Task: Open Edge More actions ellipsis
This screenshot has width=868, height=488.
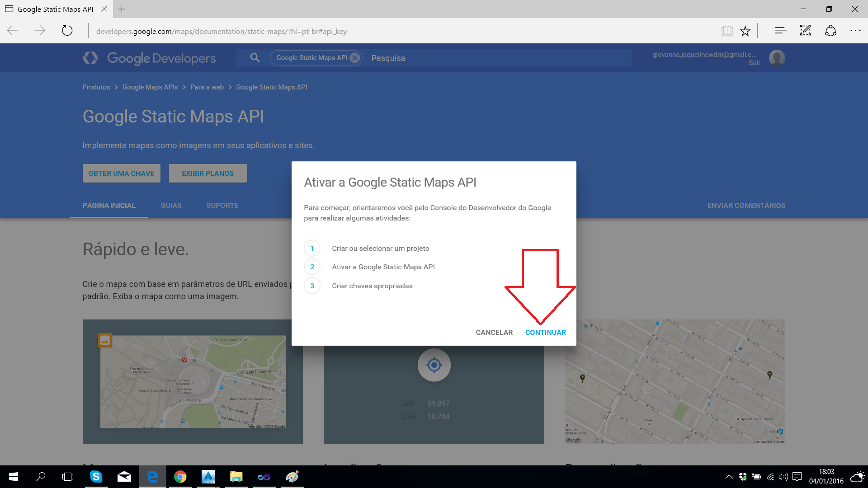Action: pyautogui.click(x=855, y=31)
